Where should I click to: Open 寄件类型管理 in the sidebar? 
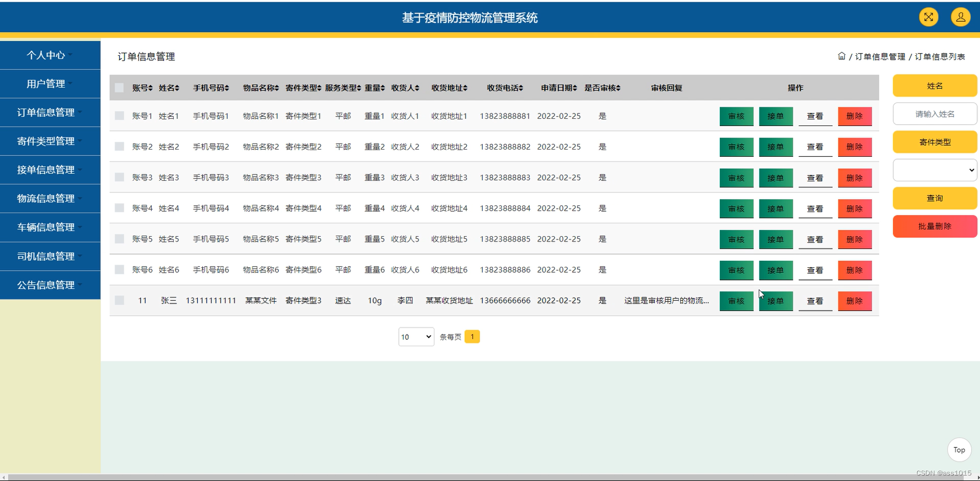click(50, 141)
